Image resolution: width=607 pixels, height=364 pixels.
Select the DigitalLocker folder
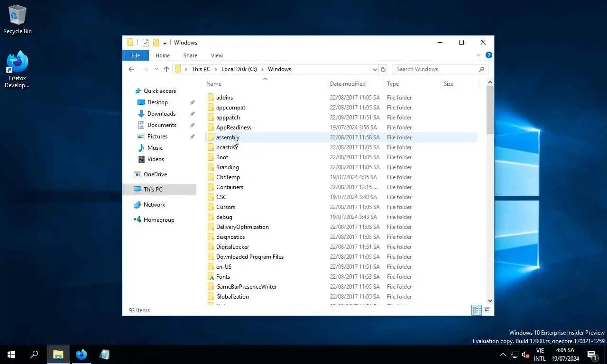(232, 247)
